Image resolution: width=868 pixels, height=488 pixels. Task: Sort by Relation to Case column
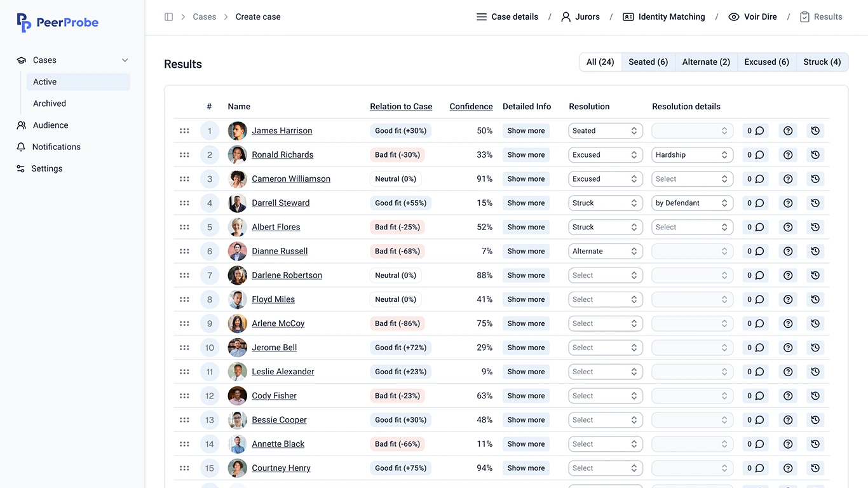coord(401,107)
